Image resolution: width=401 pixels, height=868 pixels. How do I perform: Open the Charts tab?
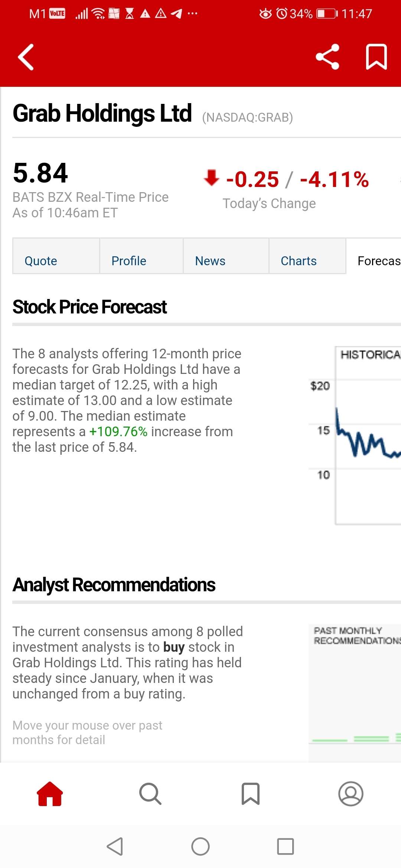[x=299, y=261]
